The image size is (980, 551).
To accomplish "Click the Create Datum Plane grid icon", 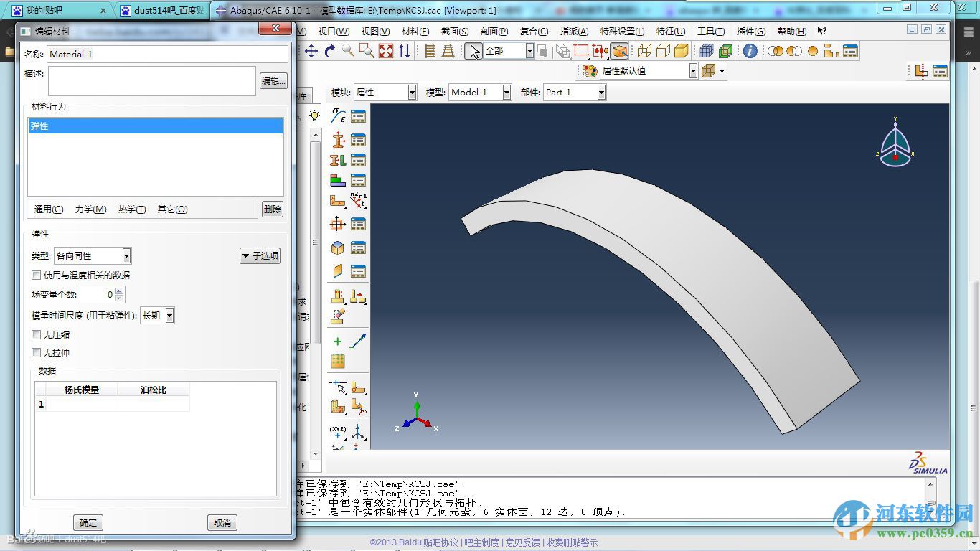I will tap(338, 361).
